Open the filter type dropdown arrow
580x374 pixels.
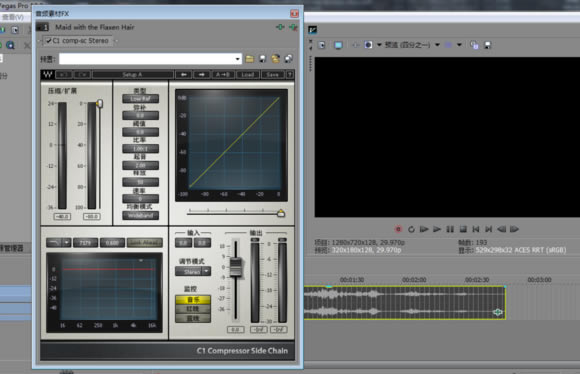tap(67, 243)
